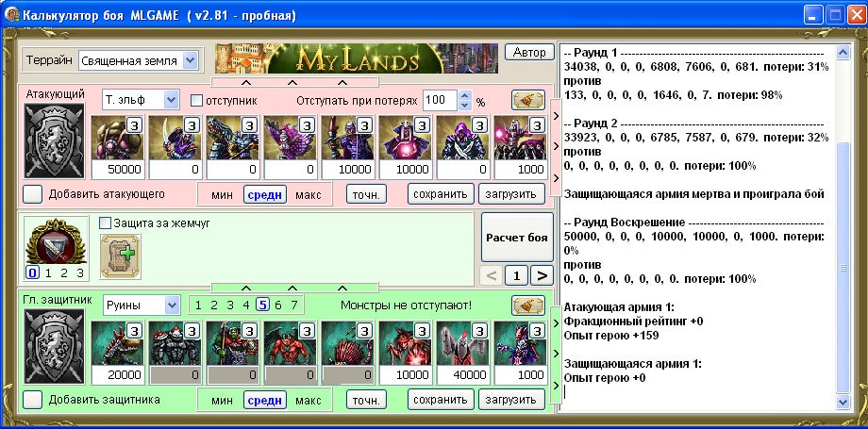868x429 pixels.
Task: Open attacker race dropdown 'Т. эльф'
Action: click(171, 100)
